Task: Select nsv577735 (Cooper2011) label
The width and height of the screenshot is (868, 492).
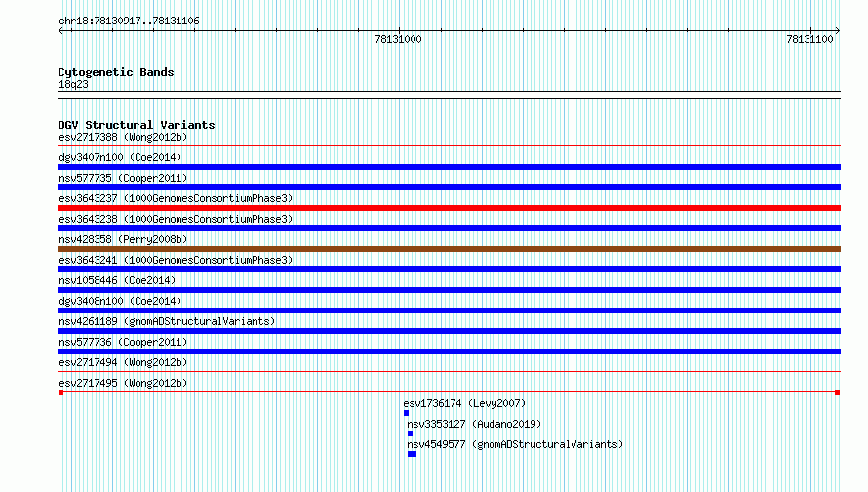Action: [123, 178]
